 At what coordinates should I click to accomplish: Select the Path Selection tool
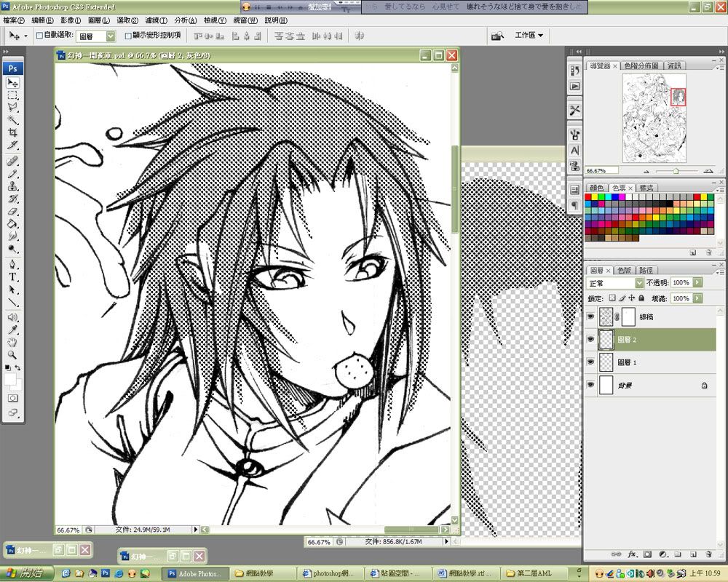pos(12,290)
